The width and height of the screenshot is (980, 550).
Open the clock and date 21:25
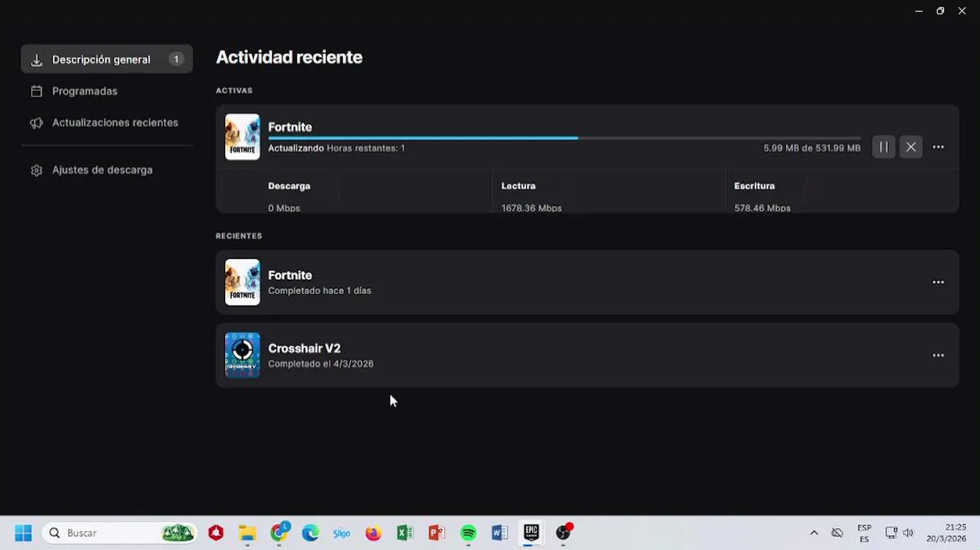tap(946, 533)
